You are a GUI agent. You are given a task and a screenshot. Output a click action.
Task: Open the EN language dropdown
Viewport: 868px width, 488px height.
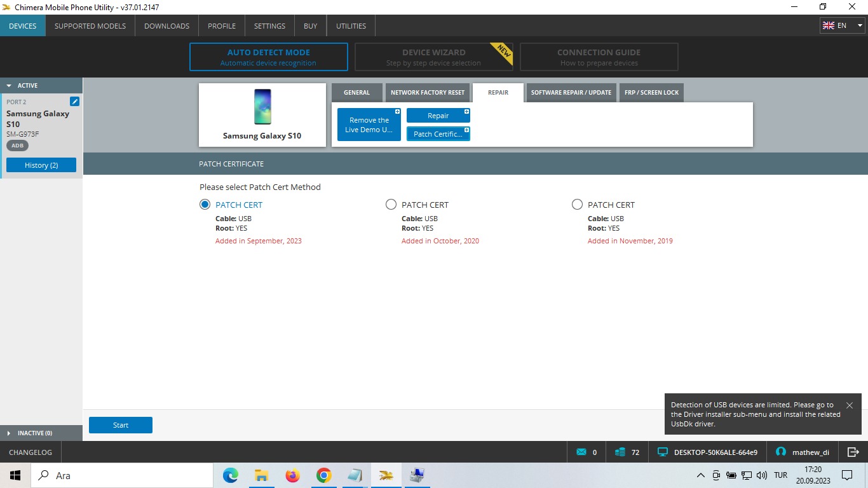(842, 25)
